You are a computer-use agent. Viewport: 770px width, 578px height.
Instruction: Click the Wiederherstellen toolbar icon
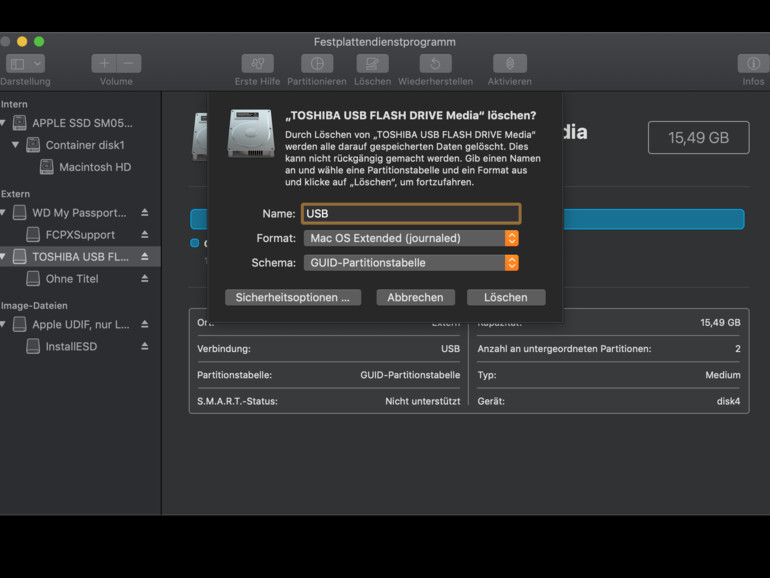(435, 64)
